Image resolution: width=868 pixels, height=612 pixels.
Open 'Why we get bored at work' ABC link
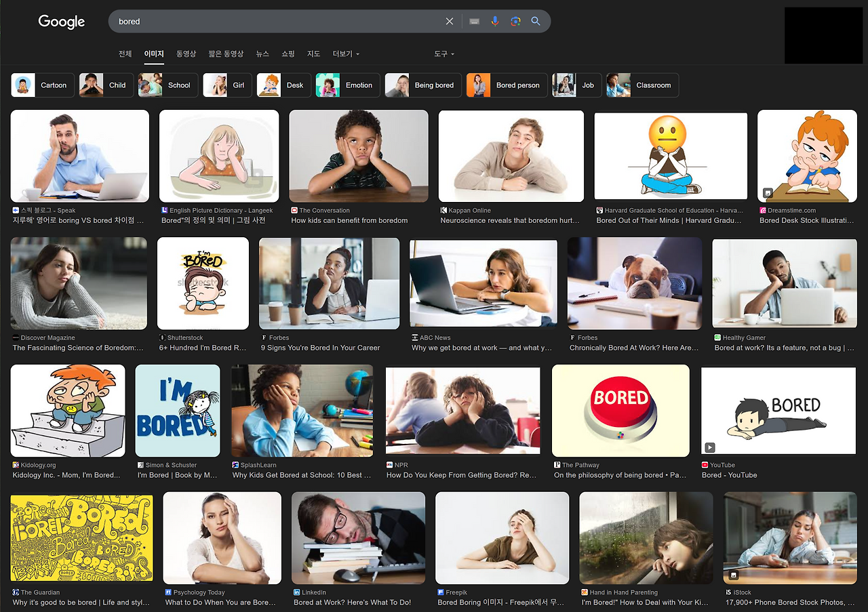(482, 348)
